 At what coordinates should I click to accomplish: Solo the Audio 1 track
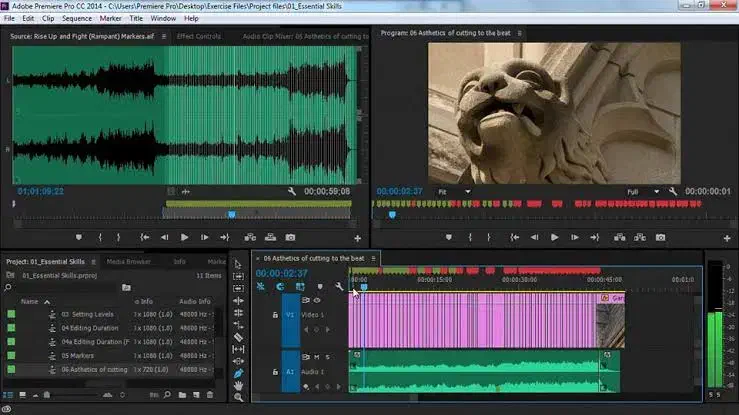(327, 356)
